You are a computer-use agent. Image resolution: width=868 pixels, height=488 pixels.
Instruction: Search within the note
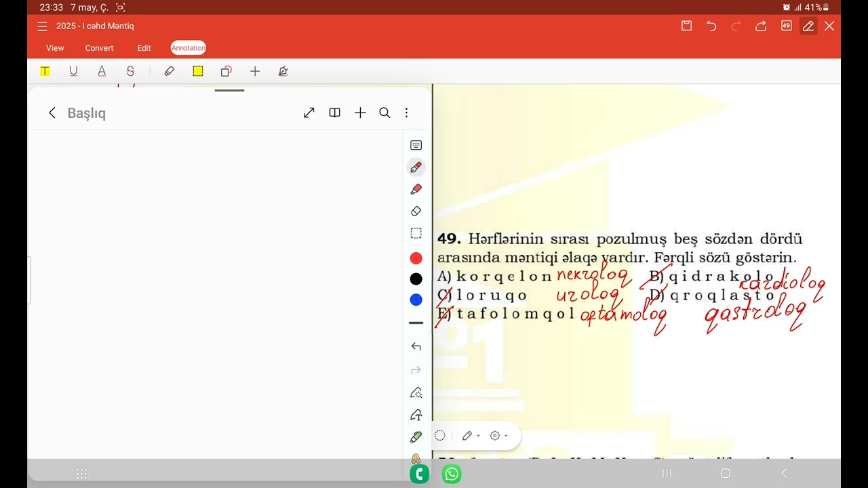point(384,113)
